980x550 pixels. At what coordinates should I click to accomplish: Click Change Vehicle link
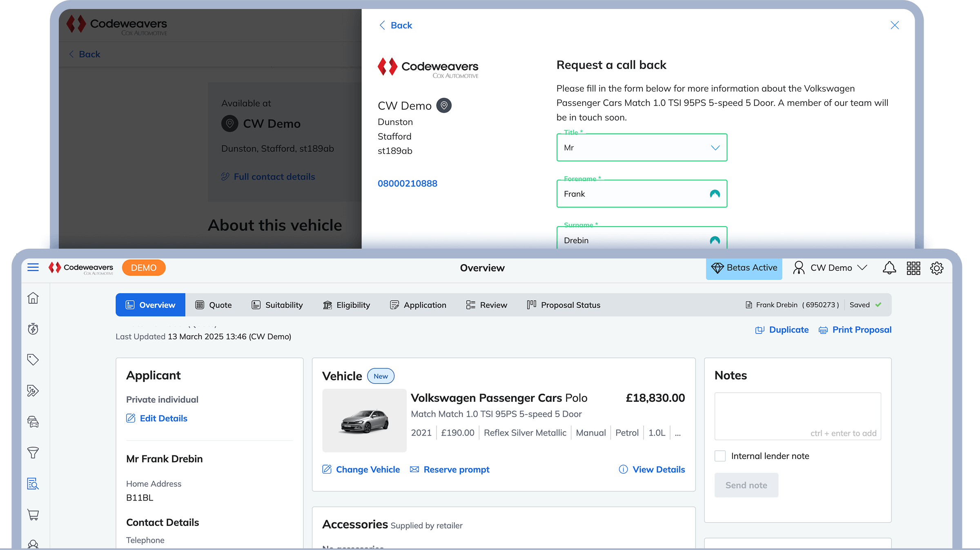pyautogui.click(x=361, y=470)
